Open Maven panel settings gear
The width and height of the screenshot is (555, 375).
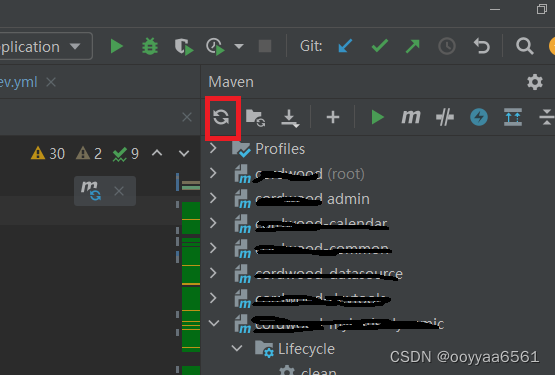535,82
